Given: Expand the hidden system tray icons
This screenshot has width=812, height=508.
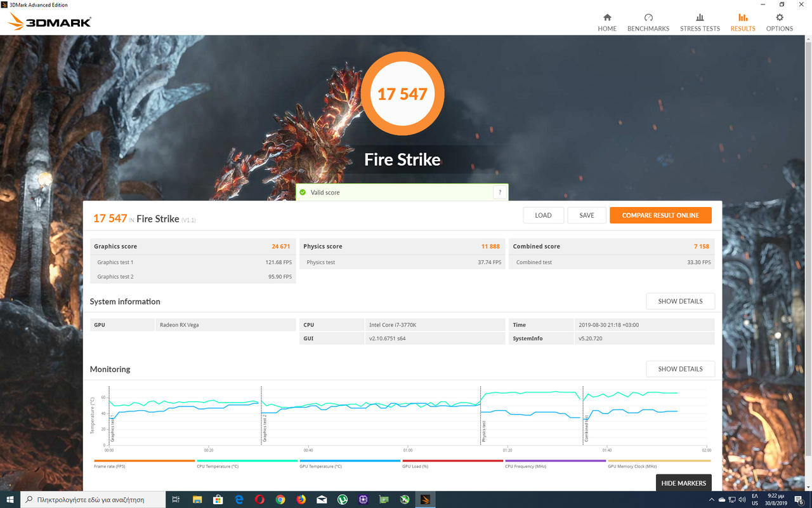Looking at the screenshot, I should 711,500.
